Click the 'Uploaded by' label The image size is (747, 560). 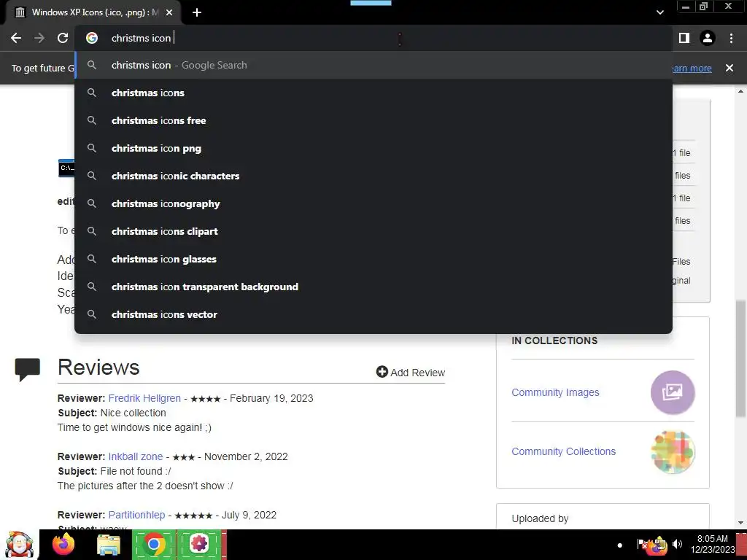click(x=540, y=518)
